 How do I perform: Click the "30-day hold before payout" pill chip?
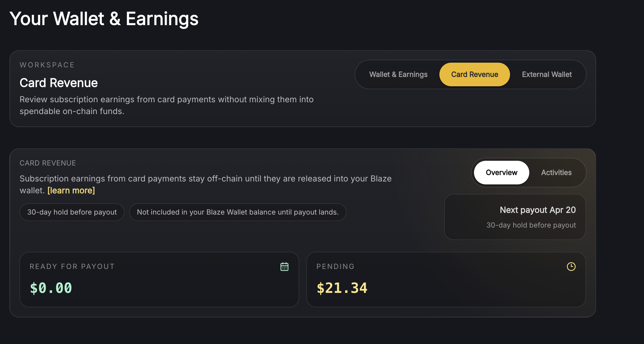[x=72, y=212]
